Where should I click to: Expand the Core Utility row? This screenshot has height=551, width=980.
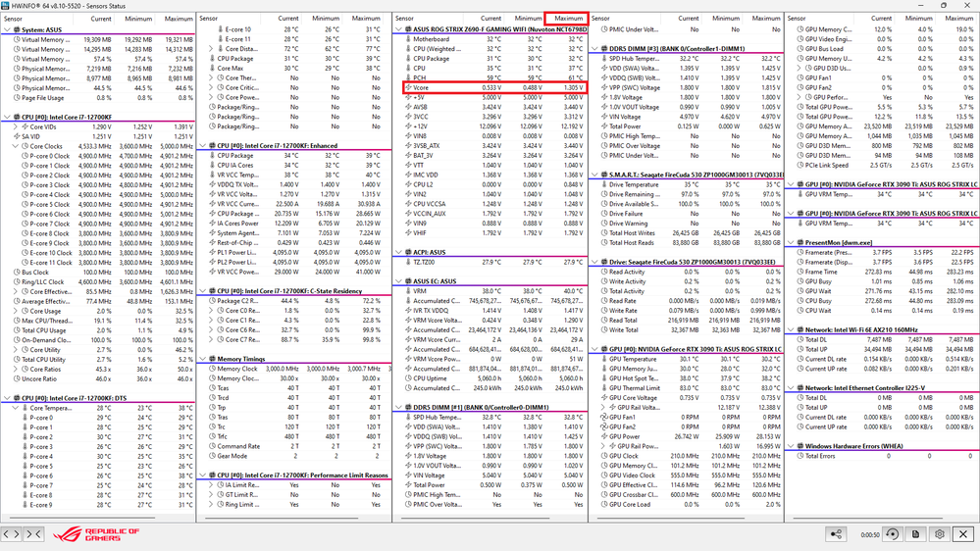point(16,350)
